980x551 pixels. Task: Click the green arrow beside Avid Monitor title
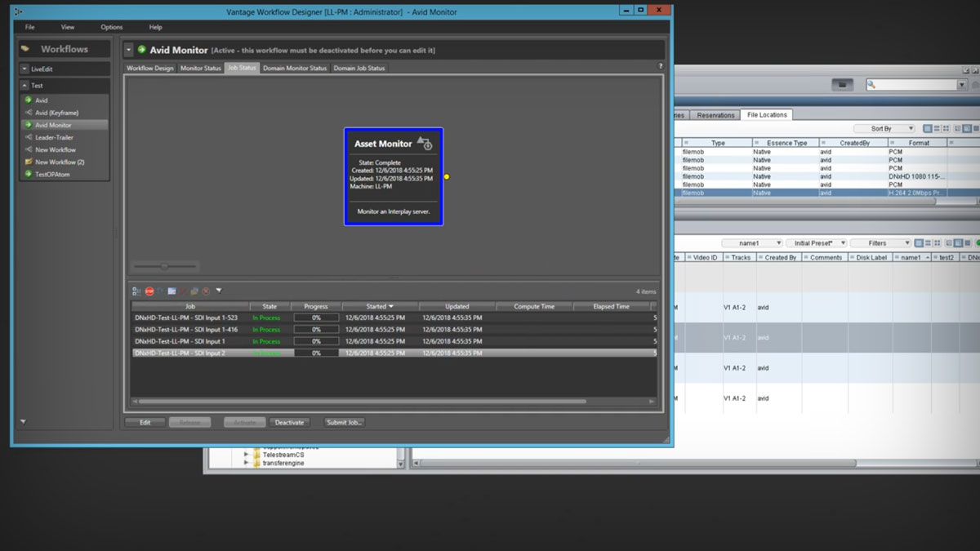click(x=141, y=50)
